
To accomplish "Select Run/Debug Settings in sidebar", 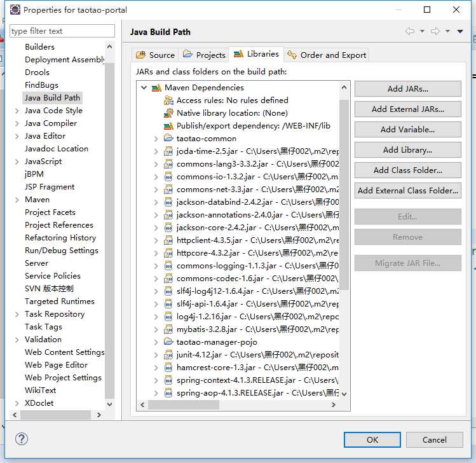I will pyautogui.click(x=62, y=251).
